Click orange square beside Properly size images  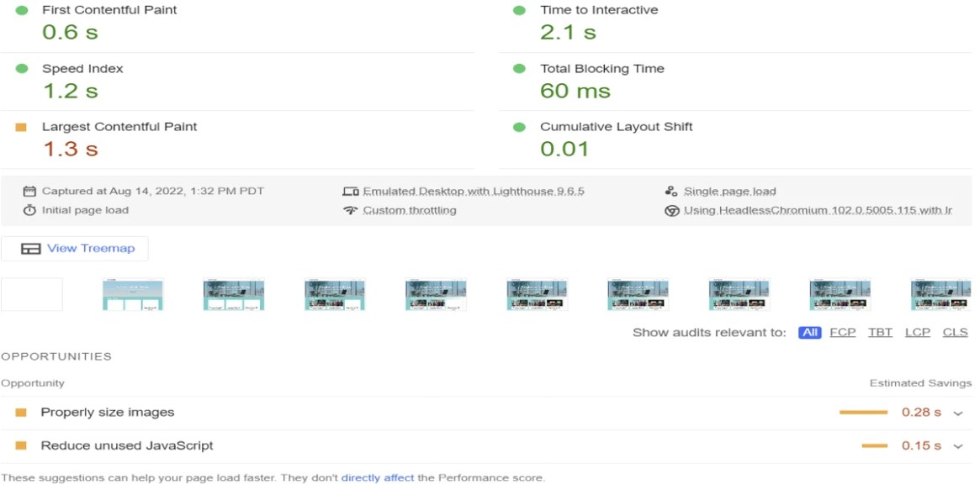point(21,413)
